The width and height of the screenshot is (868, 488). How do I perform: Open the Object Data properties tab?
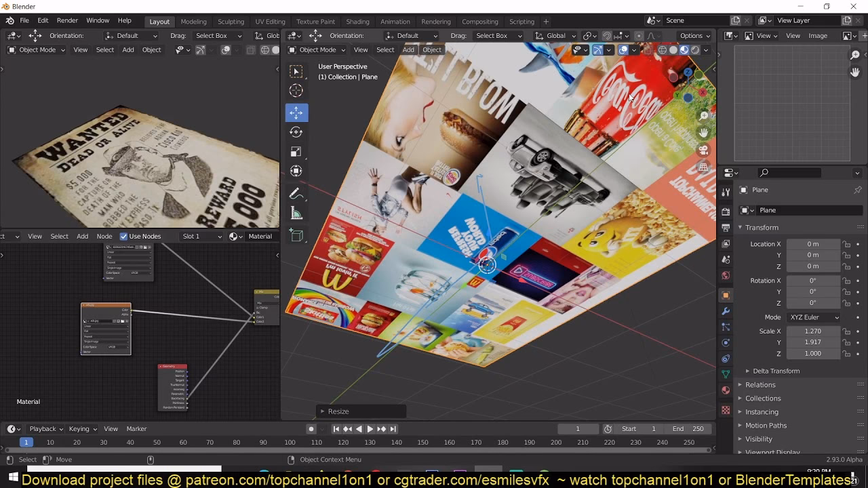tap(726, 375)
